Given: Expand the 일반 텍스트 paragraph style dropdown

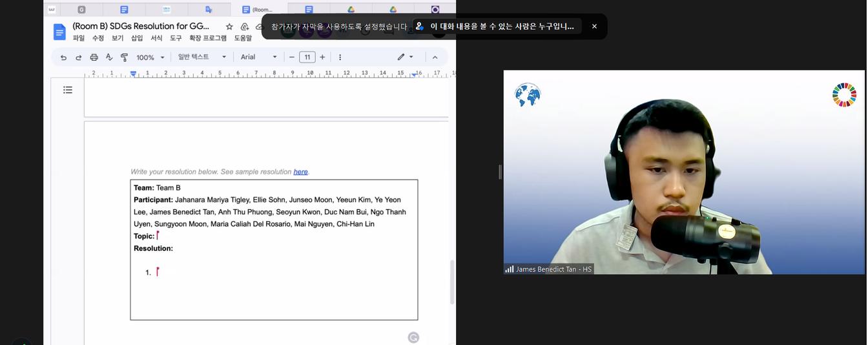Looking at the screenshot, I should [202, 57].
